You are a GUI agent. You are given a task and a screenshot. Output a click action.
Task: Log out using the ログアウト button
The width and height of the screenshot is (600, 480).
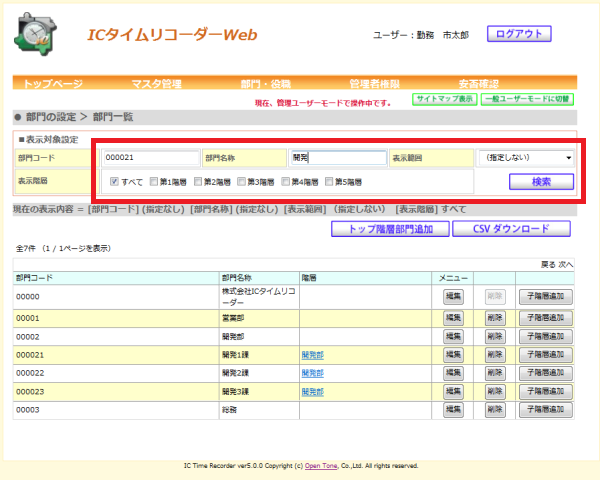coord(519,34)
